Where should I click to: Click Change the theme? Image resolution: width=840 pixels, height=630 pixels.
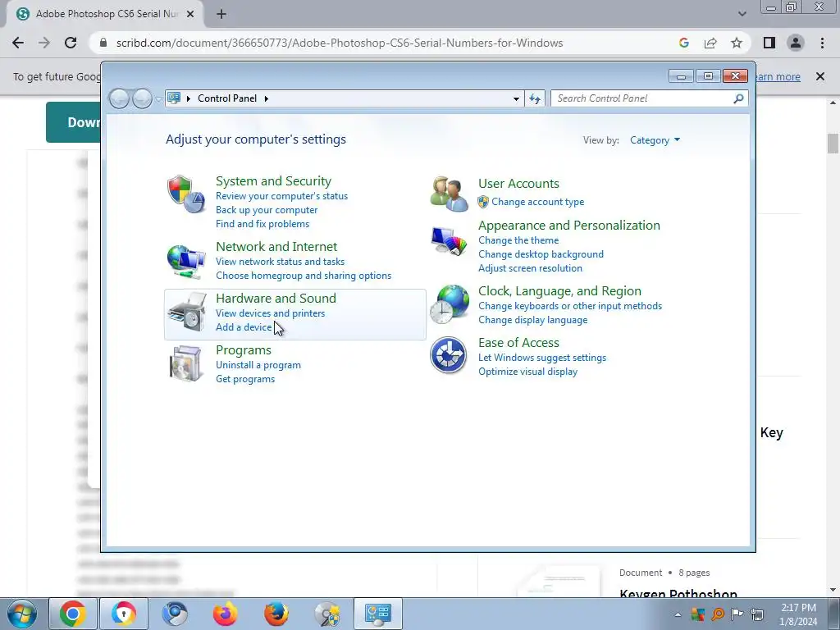point(518,240)
